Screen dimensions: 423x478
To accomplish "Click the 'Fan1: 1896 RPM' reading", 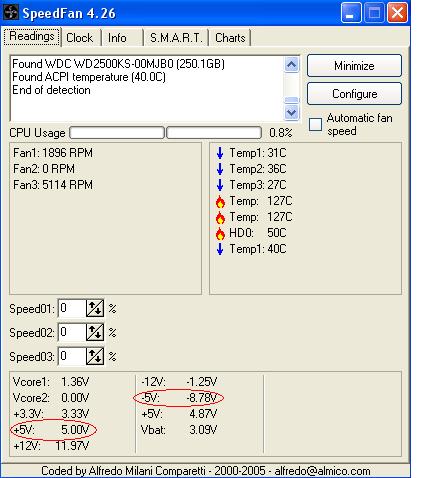I will (x=53, y=153).
